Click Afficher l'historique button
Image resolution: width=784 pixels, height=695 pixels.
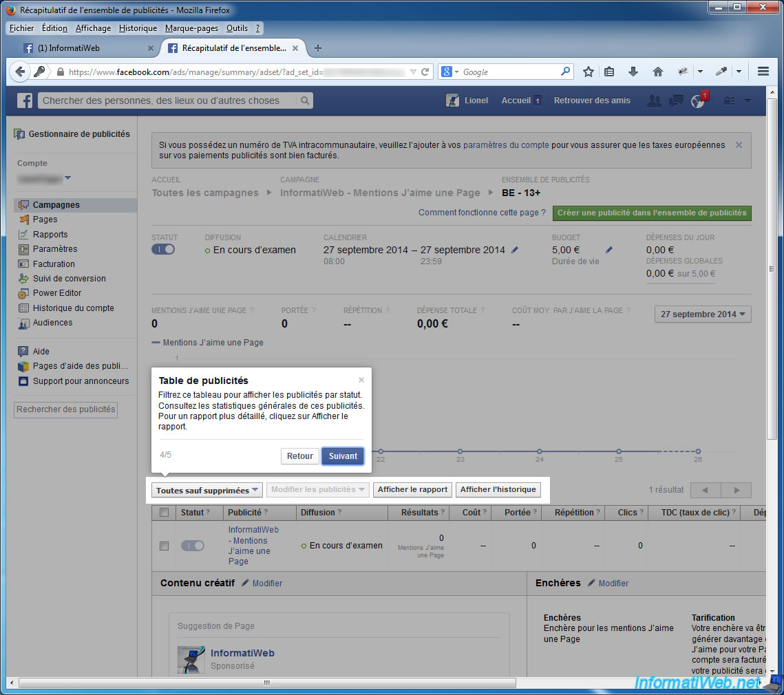[498, 489]
